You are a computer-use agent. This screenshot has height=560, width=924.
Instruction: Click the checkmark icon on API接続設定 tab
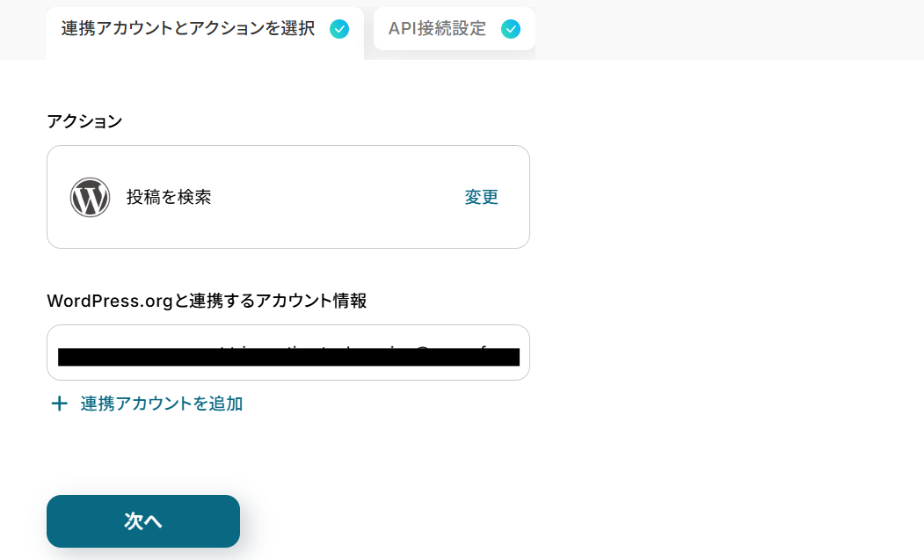510,29
